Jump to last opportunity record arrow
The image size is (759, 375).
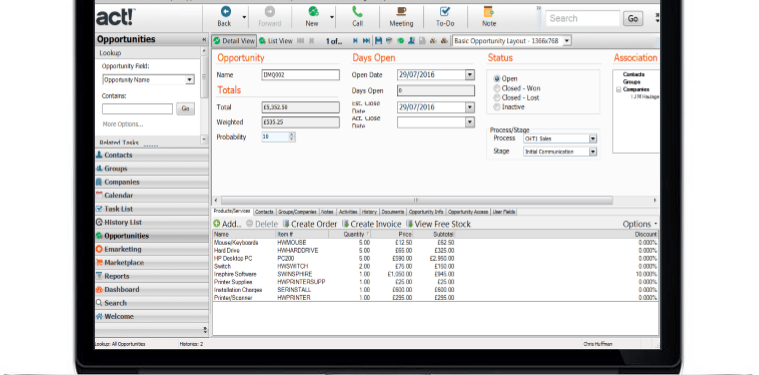[366, 41]
